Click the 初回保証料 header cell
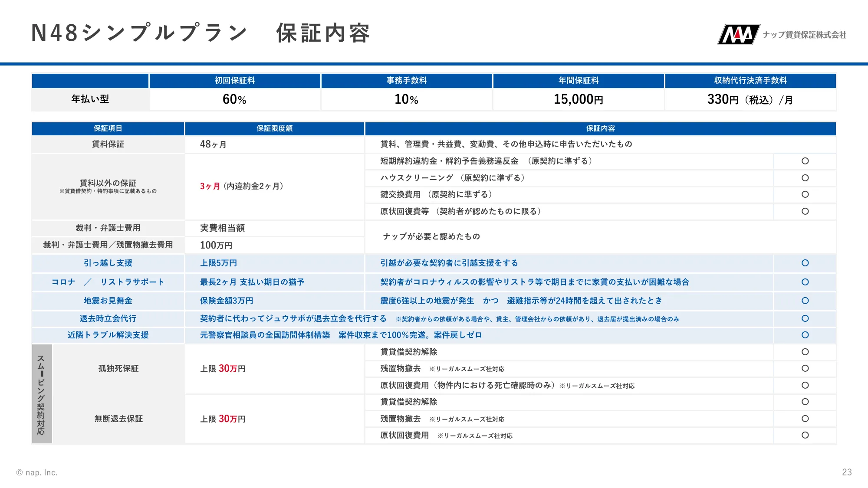The width and height of the screenshot is (868, 488). 235,81
